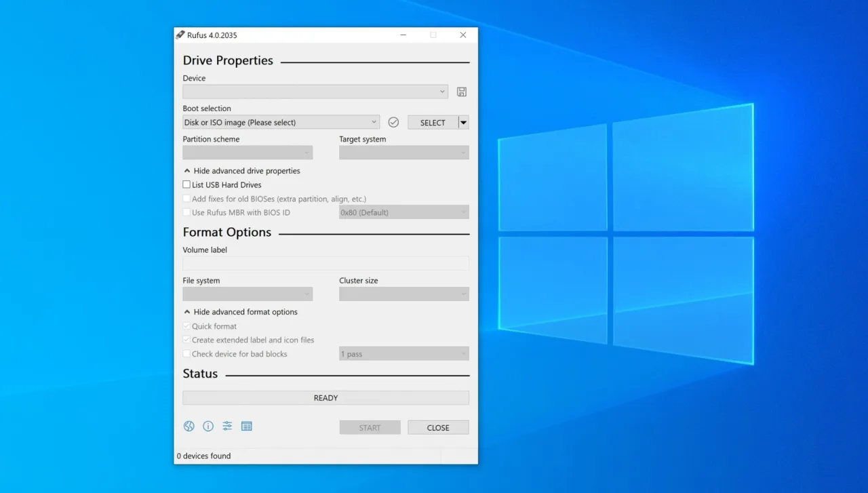868x493 pixels.
Task: Open the Rufus language selection globe
Action: [189, 426]
